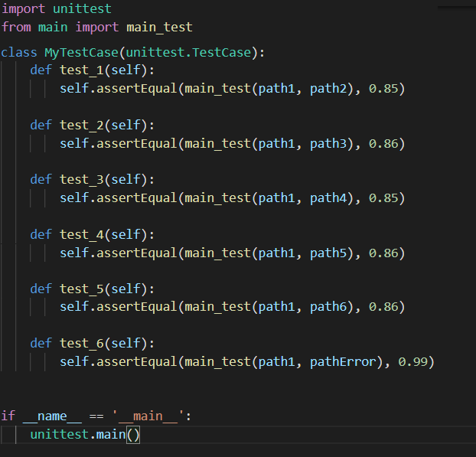Click 0.86 in the test_2 assertion
476x457 pixels.
tap(383, 144)
